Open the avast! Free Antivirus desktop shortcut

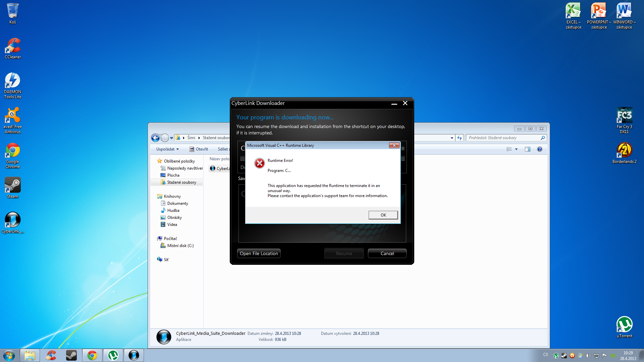13,120
